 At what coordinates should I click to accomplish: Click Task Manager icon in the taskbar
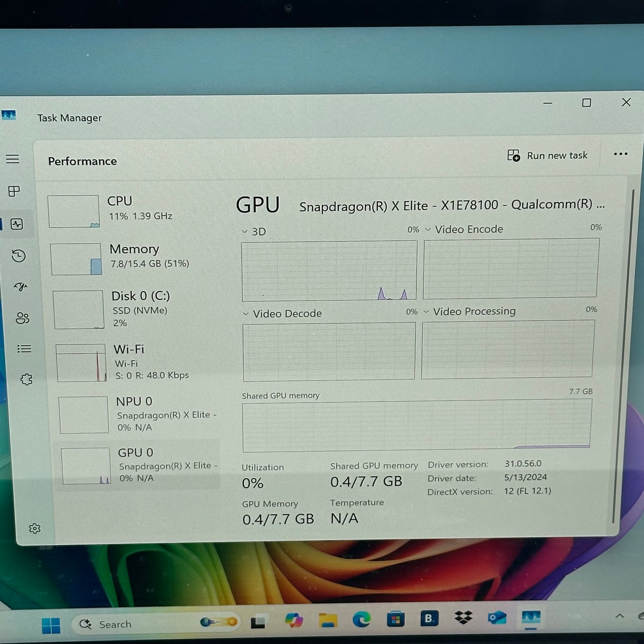pos(531,618)
